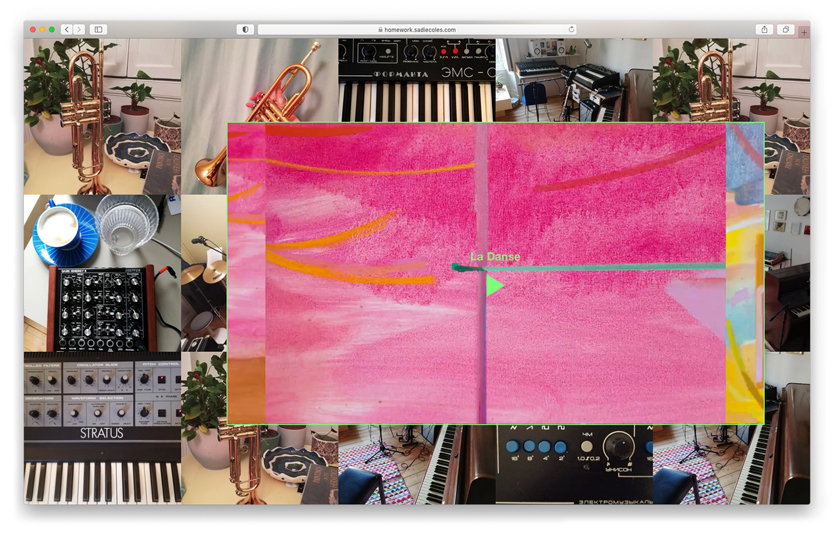Viewport: 835px width, 535px height.
Task: Click the pink painting video panel
Action: [x=600, y=350]
